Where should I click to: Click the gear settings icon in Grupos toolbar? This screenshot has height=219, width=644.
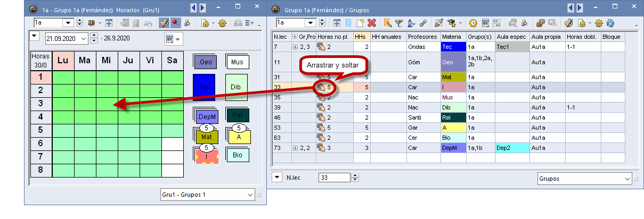click(599, 23)
